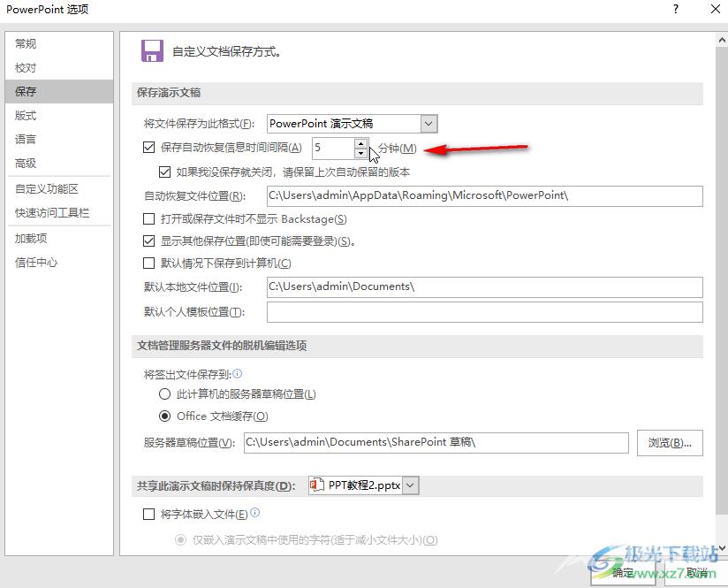728x588 pixels.
Task: Enable 默认情况下保存到计算机 checkbox
Action: (x=148, y=263)
